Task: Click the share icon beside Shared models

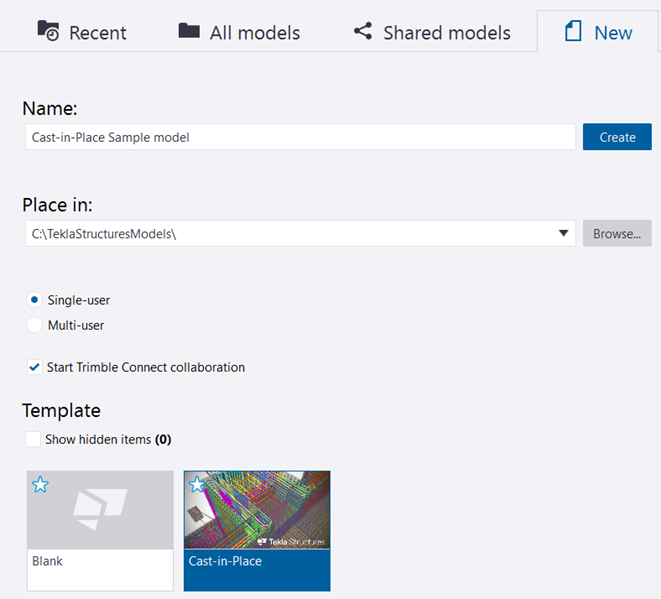Action: click(362, 31)
